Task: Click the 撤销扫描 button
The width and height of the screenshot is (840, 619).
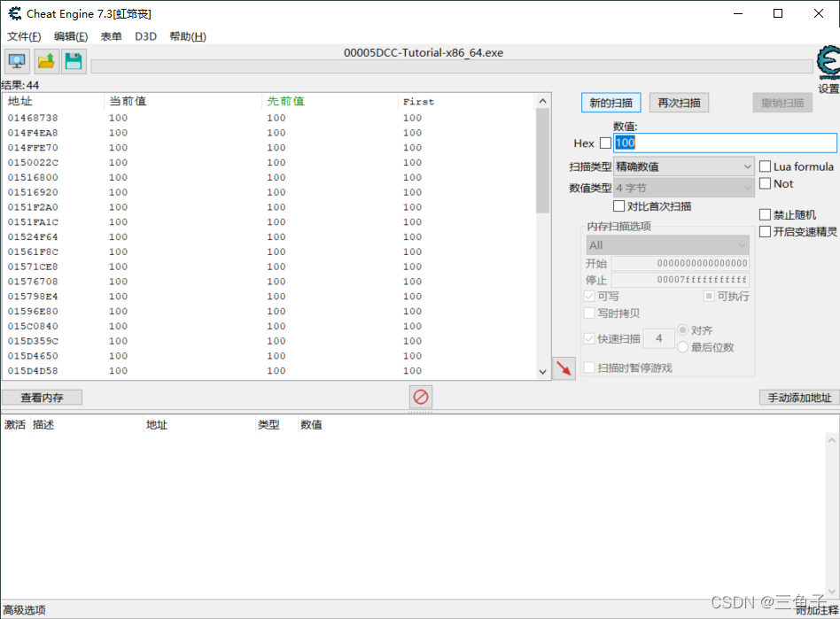Action: click(782, 103)
